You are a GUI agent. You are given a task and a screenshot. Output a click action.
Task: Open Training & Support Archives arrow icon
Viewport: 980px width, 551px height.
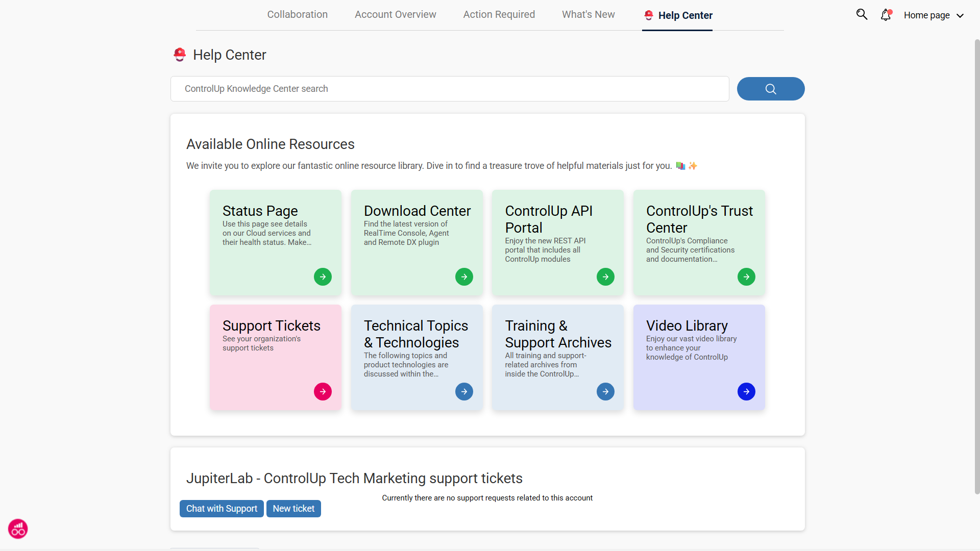pyautogui.click(x=605, y=392)
